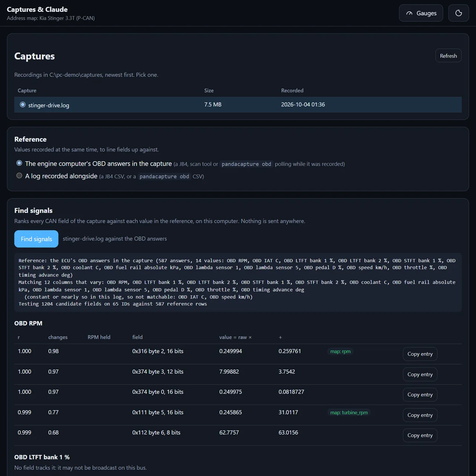Screen dimensions: 476x476
Task: Click the 'field' column header
Action: click(138, 337)
